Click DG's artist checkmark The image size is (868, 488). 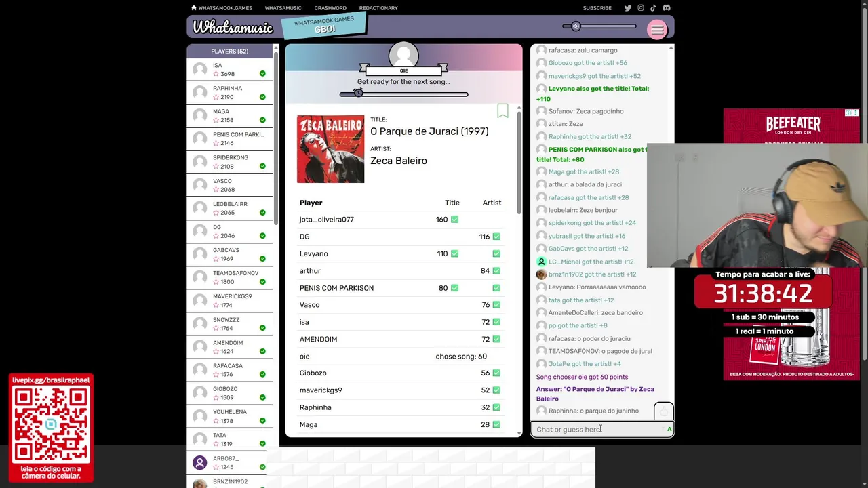[x=496, y=237]
